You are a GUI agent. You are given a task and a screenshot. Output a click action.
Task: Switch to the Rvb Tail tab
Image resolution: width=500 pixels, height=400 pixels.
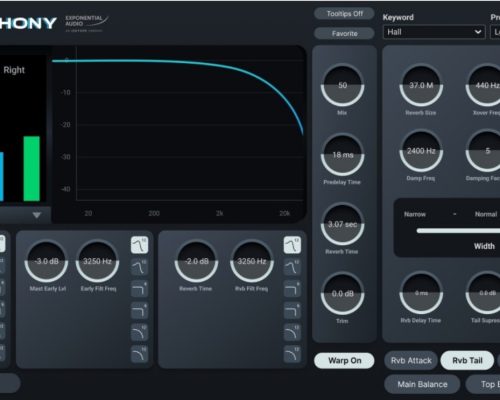click(x=467, y=360)
